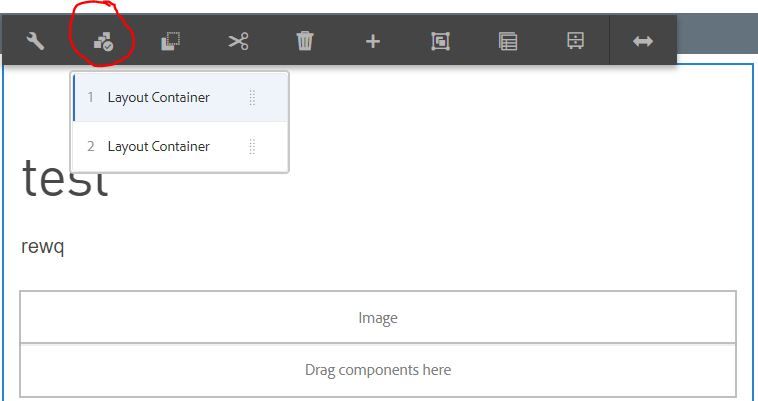
Task: Grab the drag handle of item 2
Action: [x=252, y=146]
